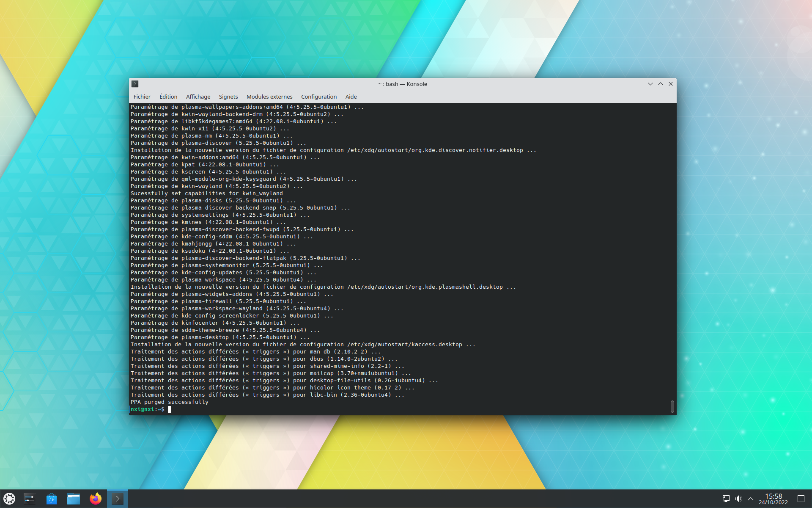This screenshot has height=508, width=812.
Task: Click the 'Paramétrage de sddm-theme-breeze' line
Action: pos(225,330)
